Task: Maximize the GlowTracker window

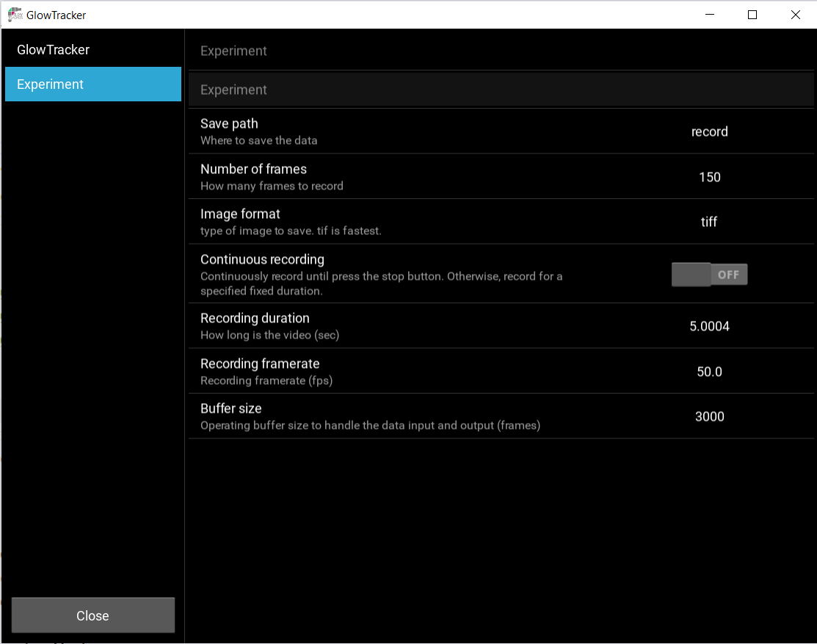Action: point(752,15)
